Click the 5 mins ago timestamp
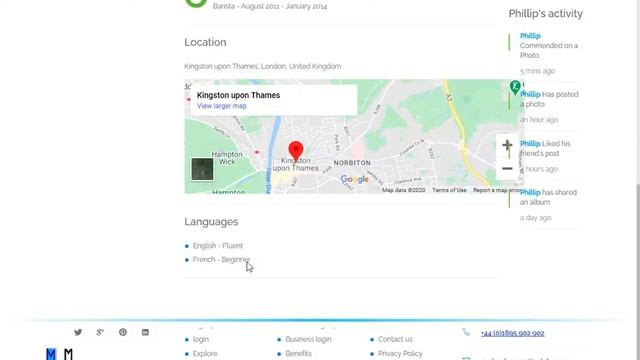This screenshot has height=360, width=640. coord(537,71)
